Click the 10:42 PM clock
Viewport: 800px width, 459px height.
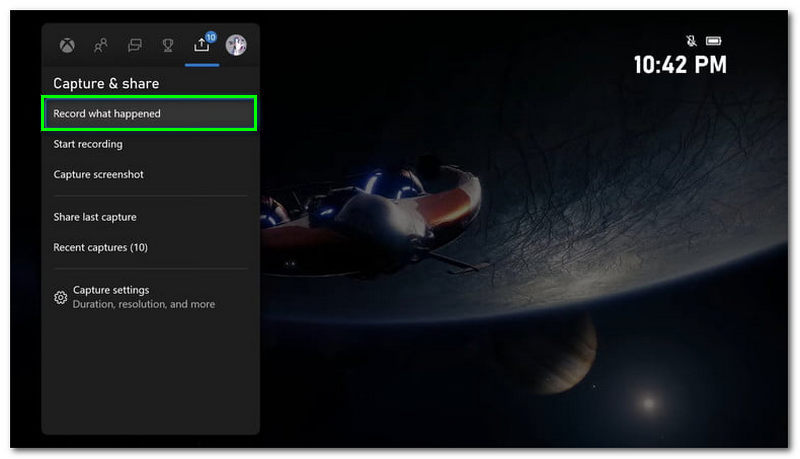point(680,65)
